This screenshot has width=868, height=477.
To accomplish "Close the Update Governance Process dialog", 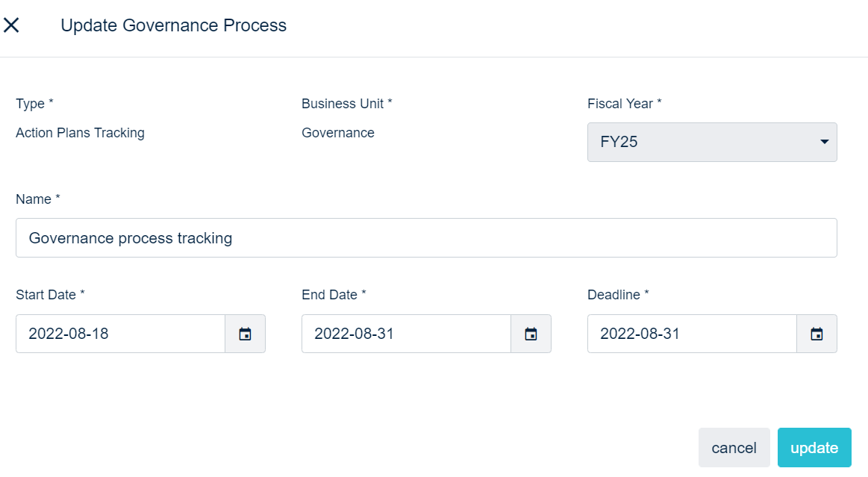I will click(x=11, y=25).
